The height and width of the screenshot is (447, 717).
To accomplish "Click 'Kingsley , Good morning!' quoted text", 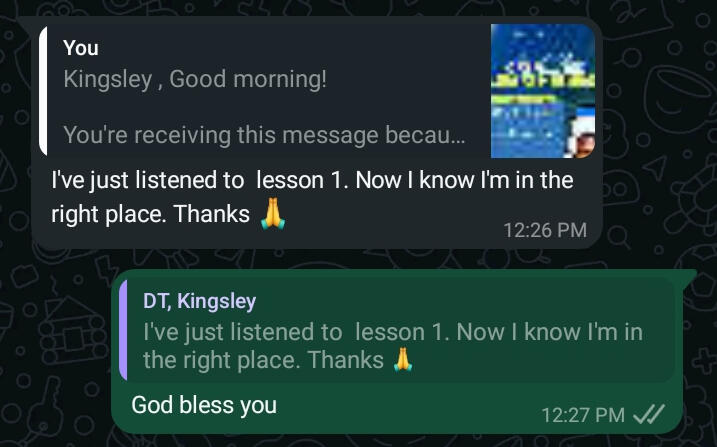I will [x=195, y=79].
